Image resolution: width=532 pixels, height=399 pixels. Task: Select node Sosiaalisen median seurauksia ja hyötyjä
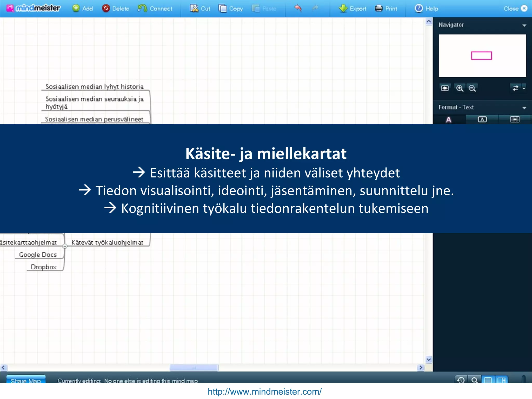pyautogui.click(x=95, y=103)
